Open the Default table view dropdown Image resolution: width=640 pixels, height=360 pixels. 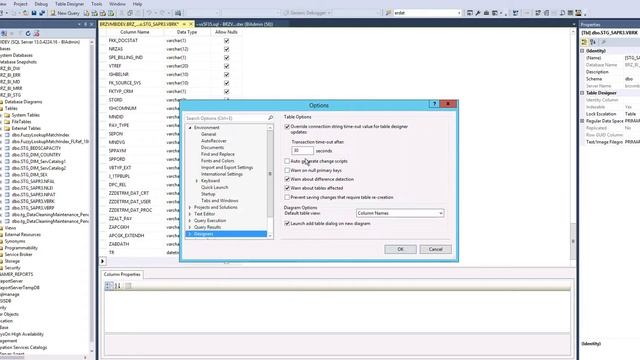(x=400, y=213)
